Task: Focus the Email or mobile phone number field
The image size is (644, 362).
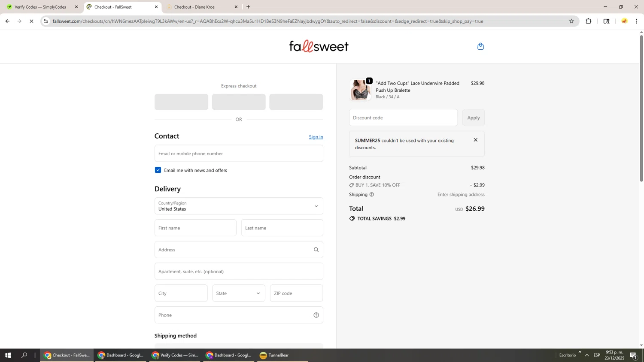Action: (x=239, y=154)
